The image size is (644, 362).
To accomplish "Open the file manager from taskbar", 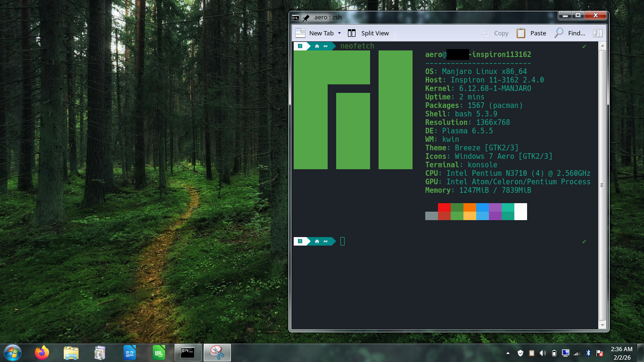I will (x=71, y=353).
